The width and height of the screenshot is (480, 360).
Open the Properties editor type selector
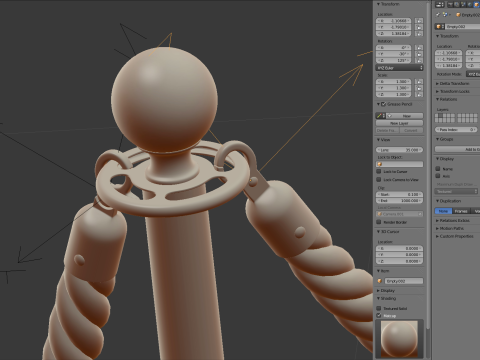440,4
